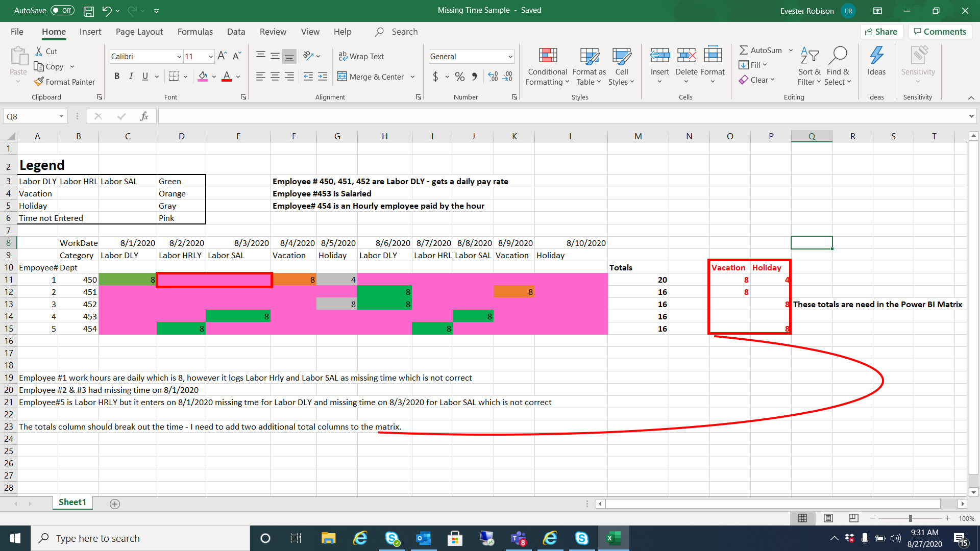The image size is (980, 551).
Task: Toggle the AutoSave switch
Action: click(62, 11)
